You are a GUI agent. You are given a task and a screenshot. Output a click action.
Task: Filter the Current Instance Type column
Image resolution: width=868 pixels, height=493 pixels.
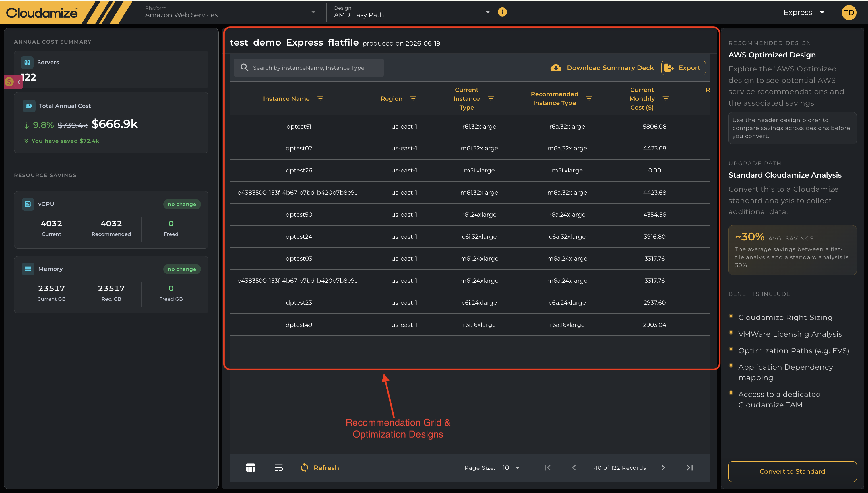pyautogui.click(x=491, y=98)
